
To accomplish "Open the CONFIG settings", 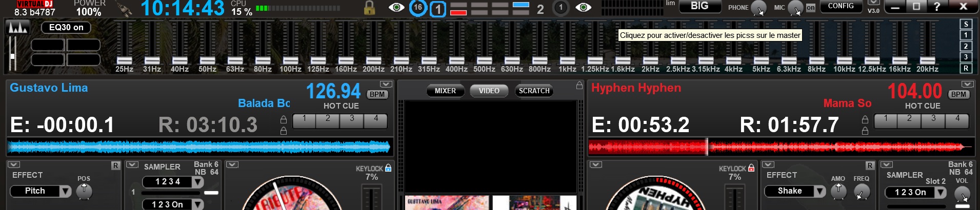I will 841,6.
